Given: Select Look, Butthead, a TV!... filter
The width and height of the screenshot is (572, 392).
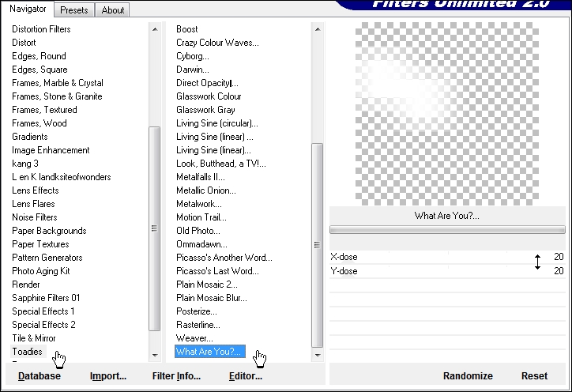Looking at the screenshot, I should coord(221,164).
